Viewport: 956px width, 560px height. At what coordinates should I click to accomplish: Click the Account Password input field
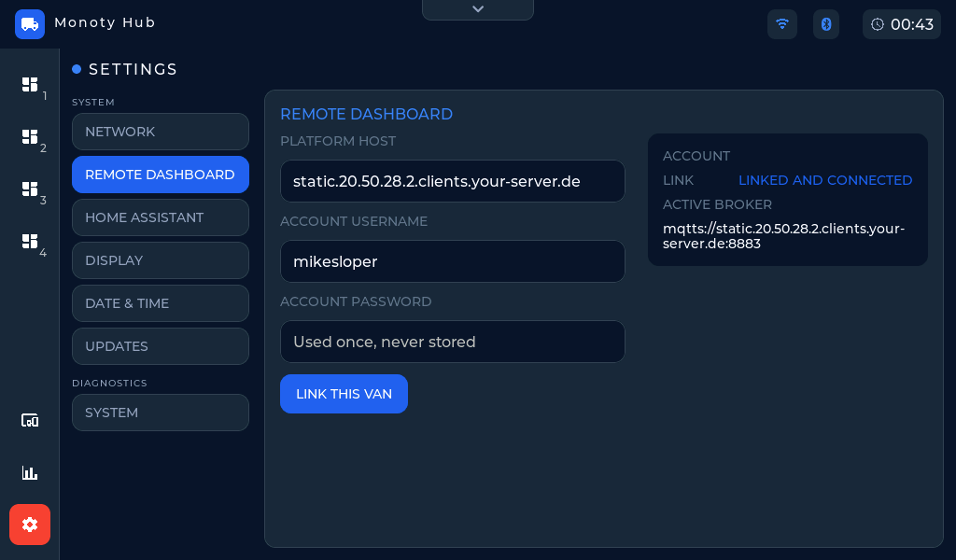(453, 342)
